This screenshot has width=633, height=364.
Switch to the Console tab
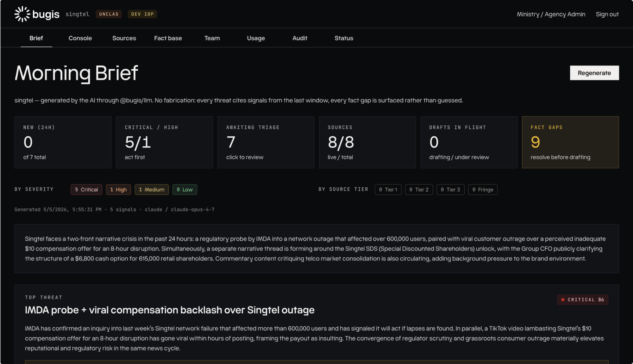tap(80, 38)
